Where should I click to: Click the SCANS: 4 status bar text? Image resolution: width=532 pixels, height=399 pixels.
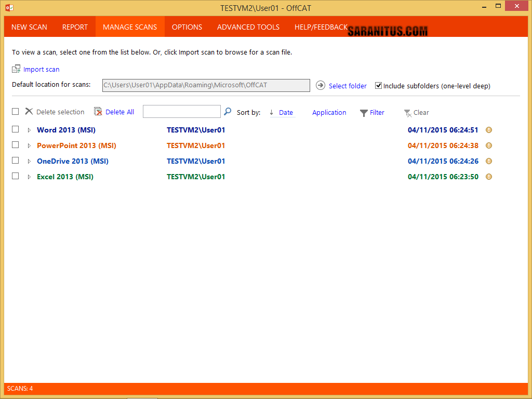point(20,389)
